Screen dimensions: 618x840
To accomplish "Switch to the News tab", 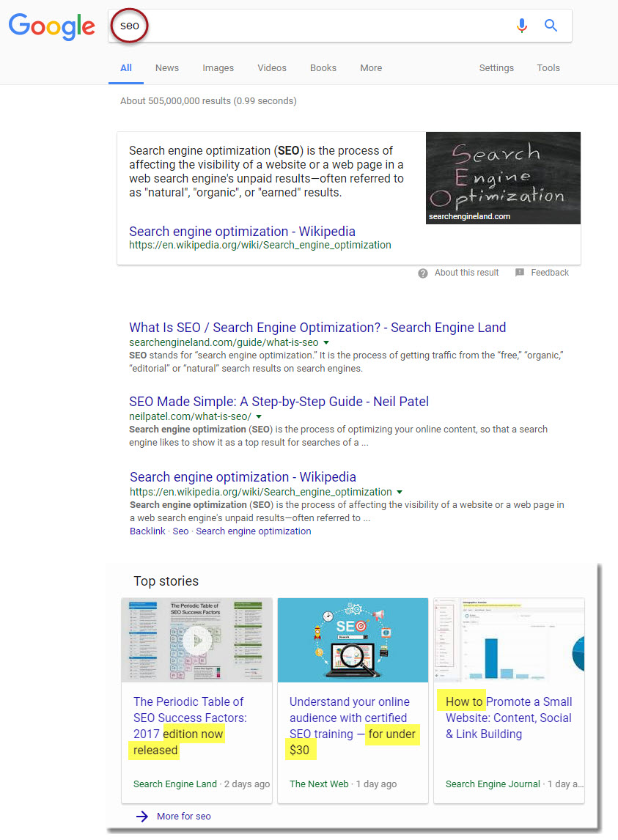I will 167,68.
